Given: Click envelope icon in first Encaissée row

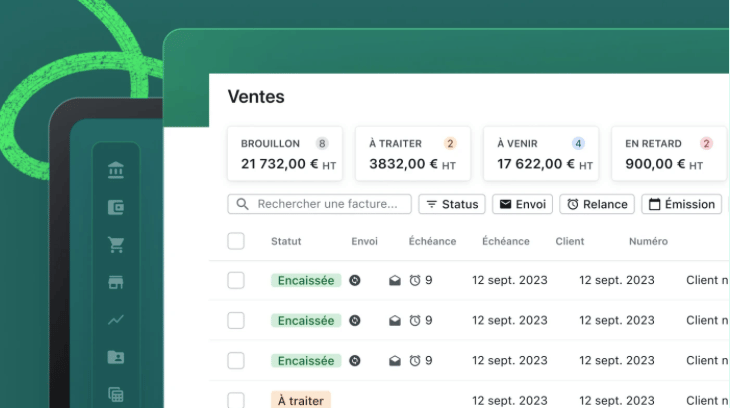Looking at the screenshot, I should click(395, 281).
